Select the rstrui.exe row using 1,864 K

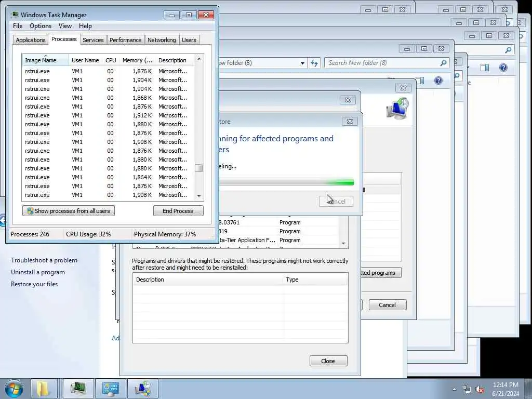pos(108,177)
